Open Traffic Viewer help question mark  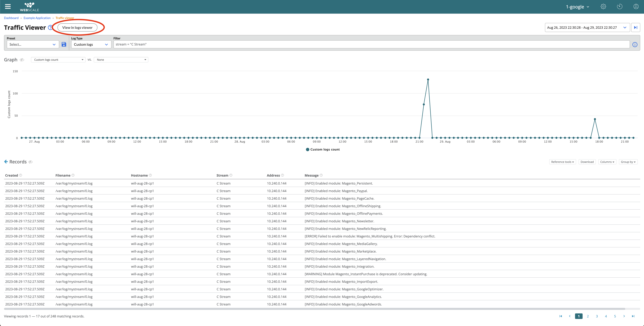[x=50, y=27]
